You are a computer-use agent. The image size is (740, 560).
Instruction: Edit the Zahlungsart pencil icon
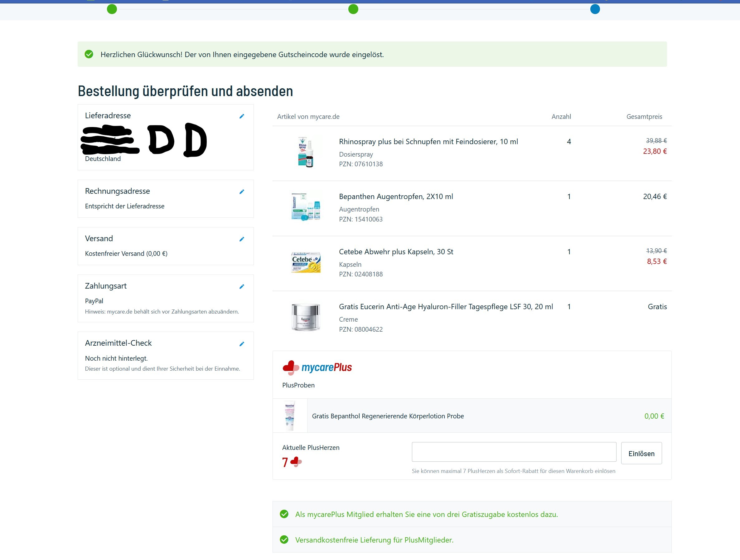coord(242,286)
